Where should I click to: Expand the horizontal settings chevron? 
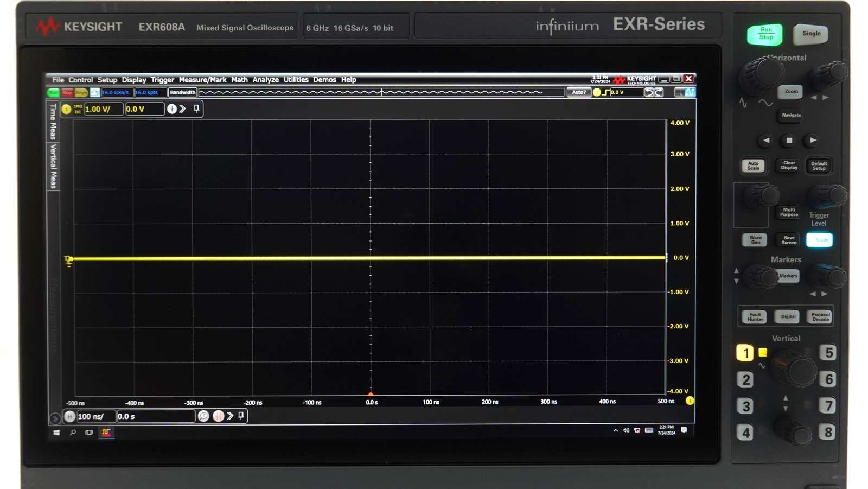pyautogui.click(x=230, y=416)
